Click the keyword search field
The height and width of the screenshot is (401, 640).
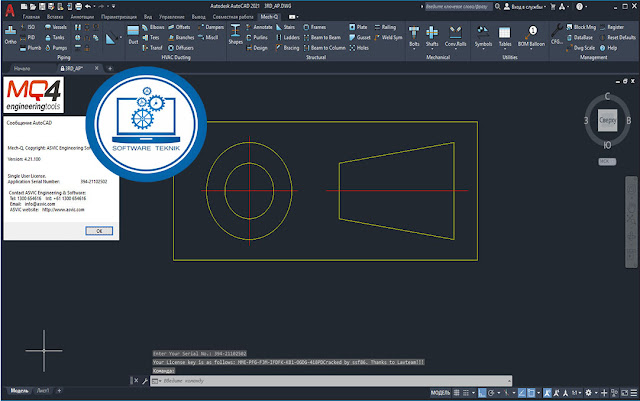457,6
